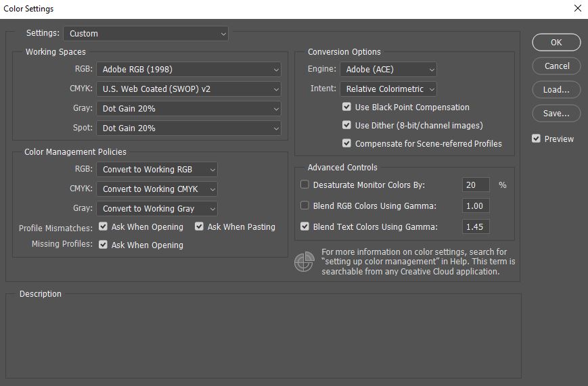Open Convert to Working RGB policy dropdown
Image resolution: width=588 pixels, height=386 pixels.
coord(157,170)
